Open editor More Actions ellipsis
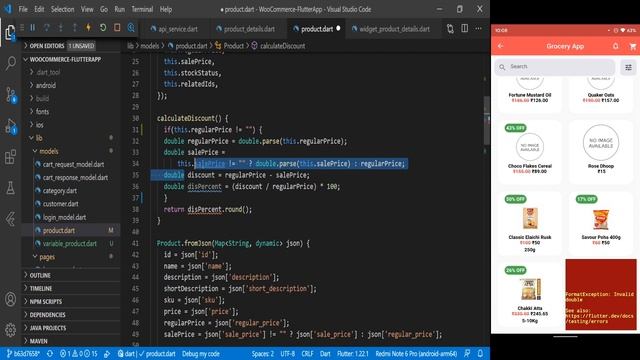 click(478, 29)
